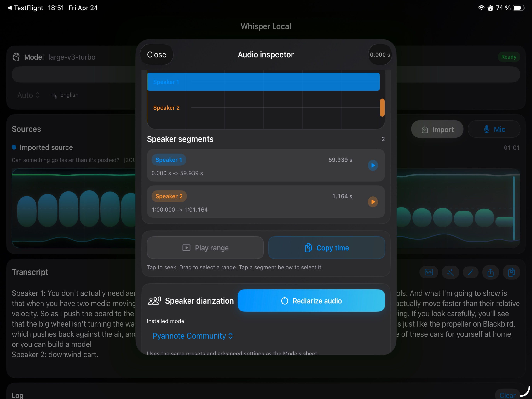Image resolution: width=532 pixels, height=399 pixels.
Task: Click the 0.000 s -> 59.939 s range
Action: [x=177, y=173]
